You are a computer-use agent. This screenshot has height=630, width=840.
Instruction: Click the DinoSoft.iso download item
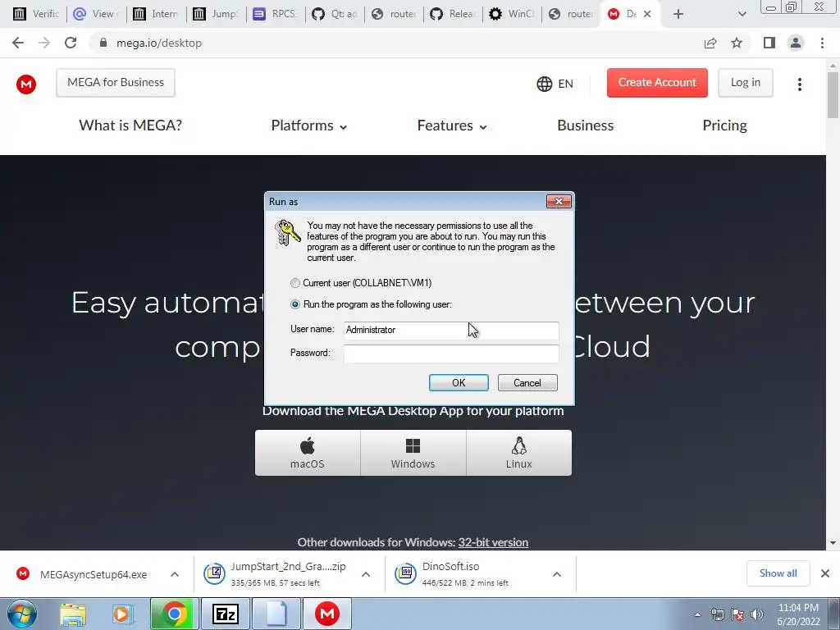coord(453,574)
